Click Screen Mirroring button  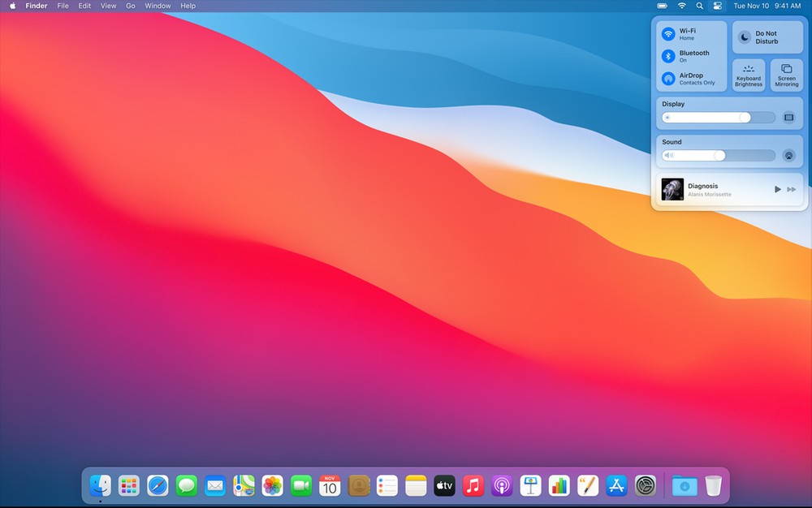(787, 75)
